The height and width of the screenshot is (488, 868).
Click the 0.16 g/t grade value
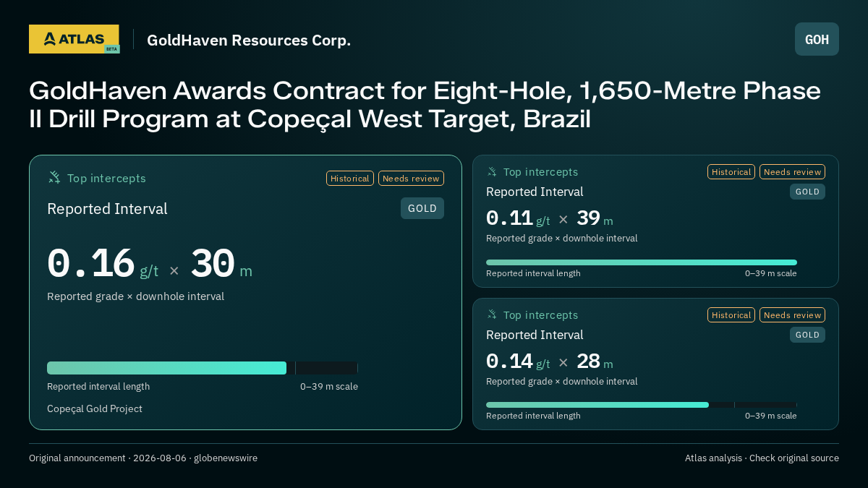(103, 264)
